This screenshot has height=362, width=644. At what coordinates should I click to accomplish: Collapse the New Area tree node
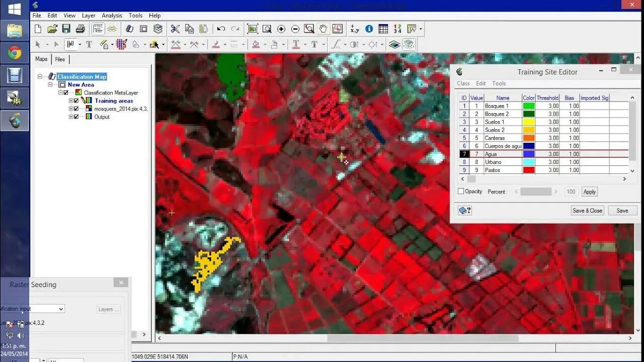tap(50, 84)
